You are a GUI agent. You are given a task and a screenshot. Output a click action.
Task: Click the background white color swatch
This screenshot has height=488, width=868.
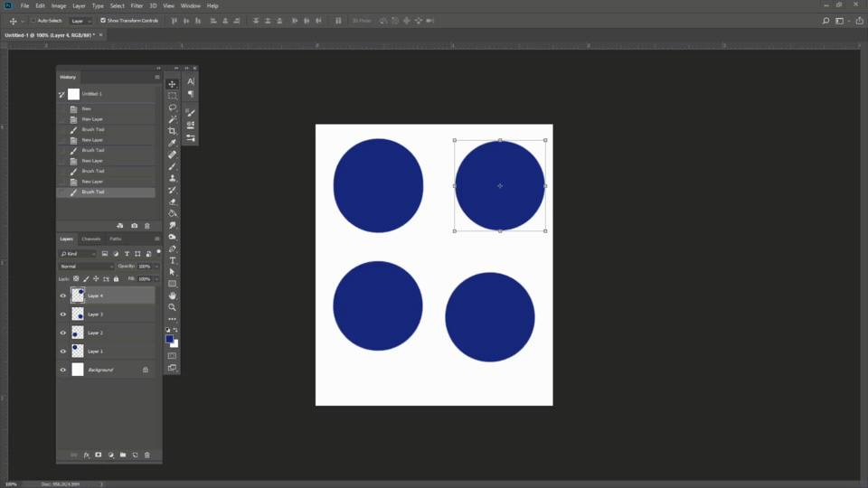175,344
